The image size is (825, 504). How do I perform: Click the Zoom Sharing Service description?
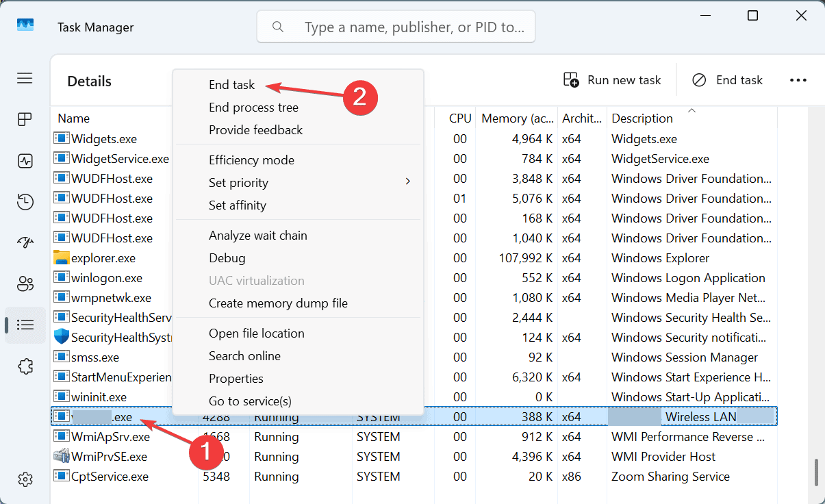[670, 477]
